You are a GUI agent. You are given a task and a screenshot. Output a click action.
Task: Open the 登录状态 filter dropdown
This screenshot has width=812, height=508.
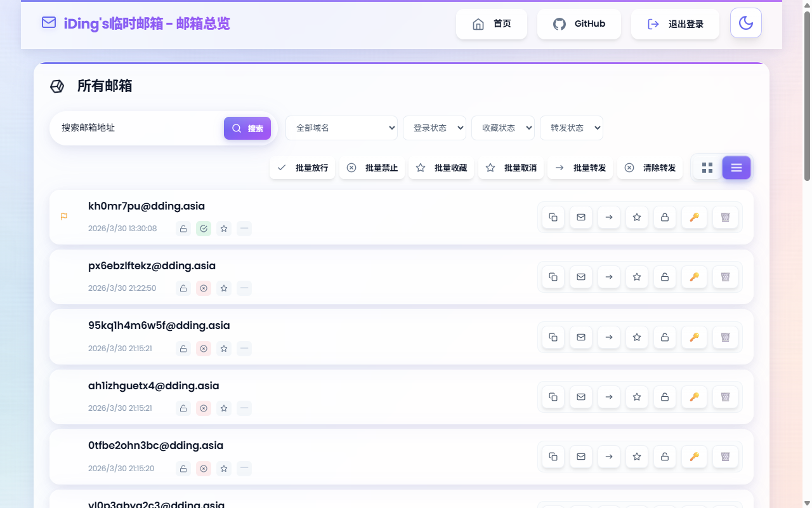(435, 128)
